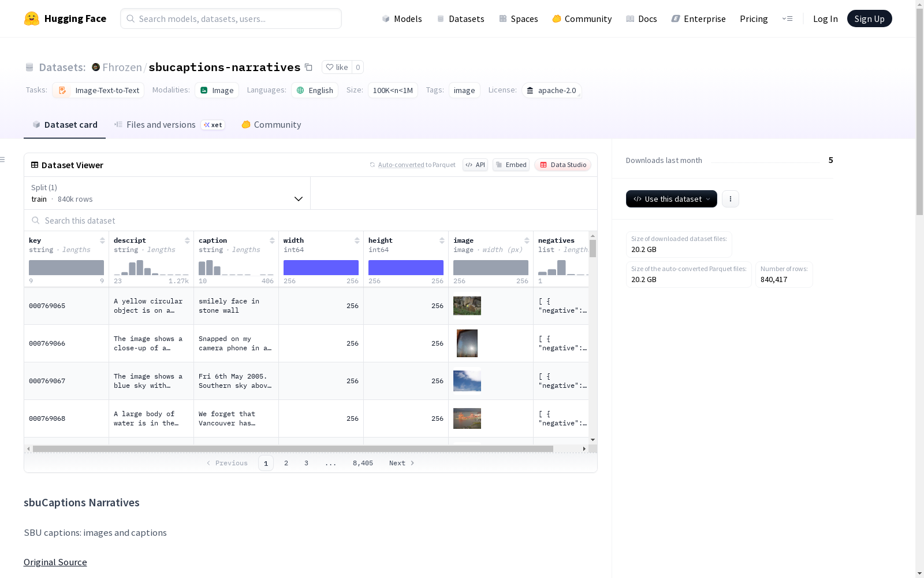
Task: Open the three-dot dataset options menu
Action: [731, 199]
